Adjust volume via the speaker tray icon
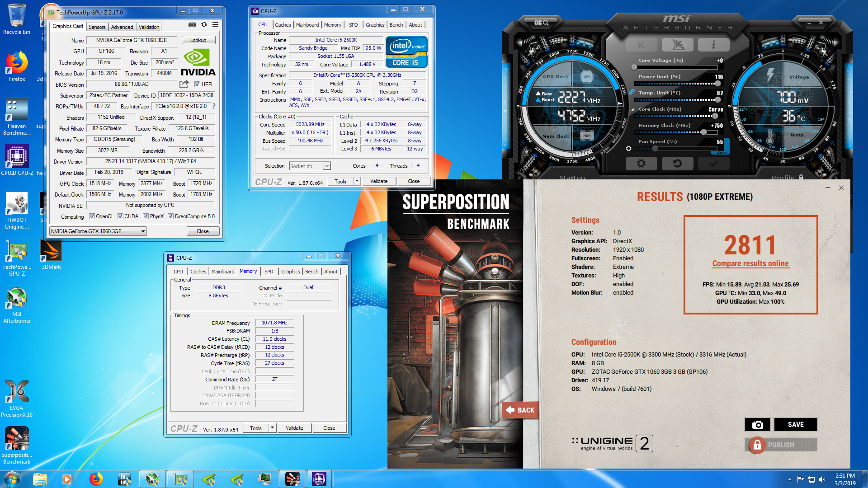Viewport: 868px width, 488px height. click(x=822, y=479)
